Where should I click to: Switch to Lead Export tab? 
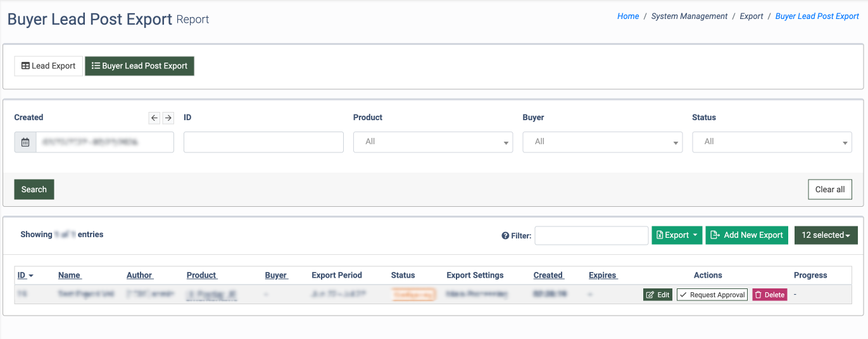(x=49, y=66)
